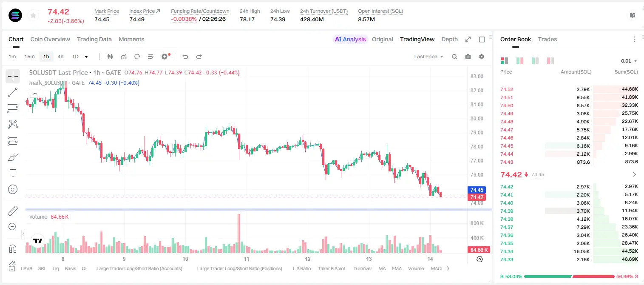Open the Coin Overview tab
644x285 pixels.
pyautogui.click(x=50, y=39)
